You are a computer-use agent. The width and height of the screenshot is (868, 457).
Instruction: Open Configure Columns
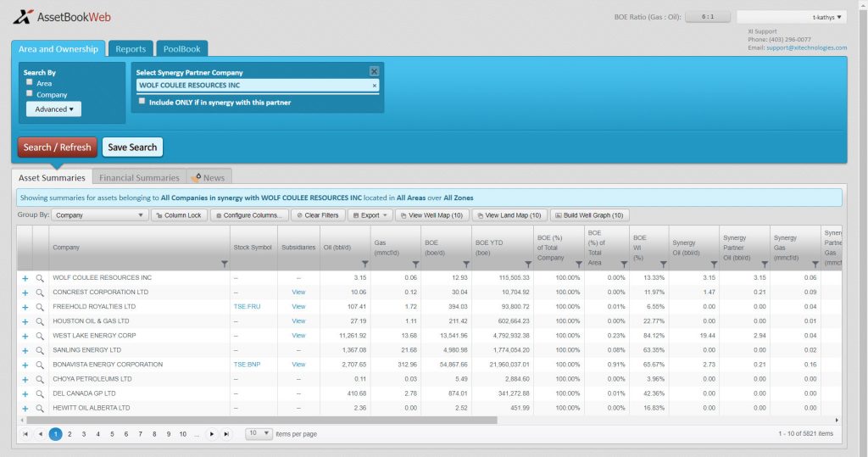tap(249, 215)
